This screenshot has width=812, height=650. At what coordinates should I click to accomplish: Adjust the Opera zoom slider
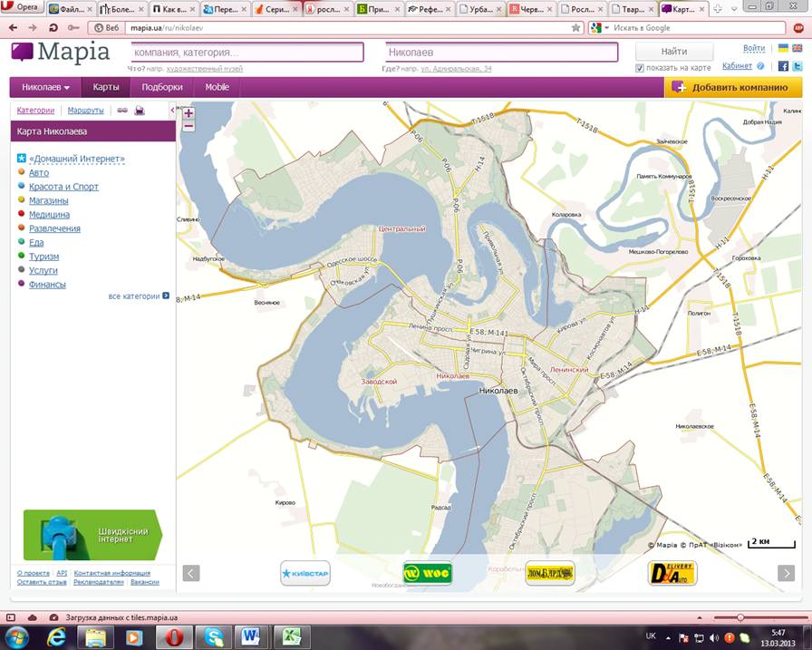(x=740, y=617)
